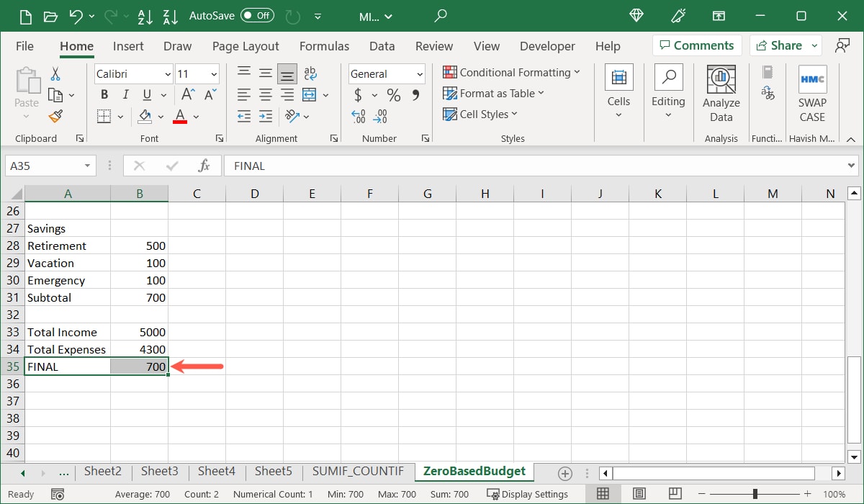864x504 pixels.
Task: Click the zoom slider handle
Action: click(x=755, y=494)
